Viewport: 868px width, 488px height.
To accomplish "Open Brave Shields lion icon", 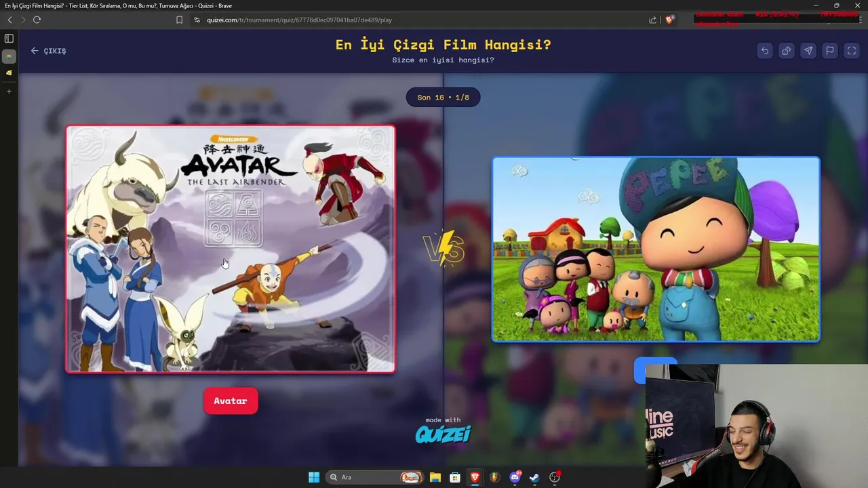I will point(669,20).
